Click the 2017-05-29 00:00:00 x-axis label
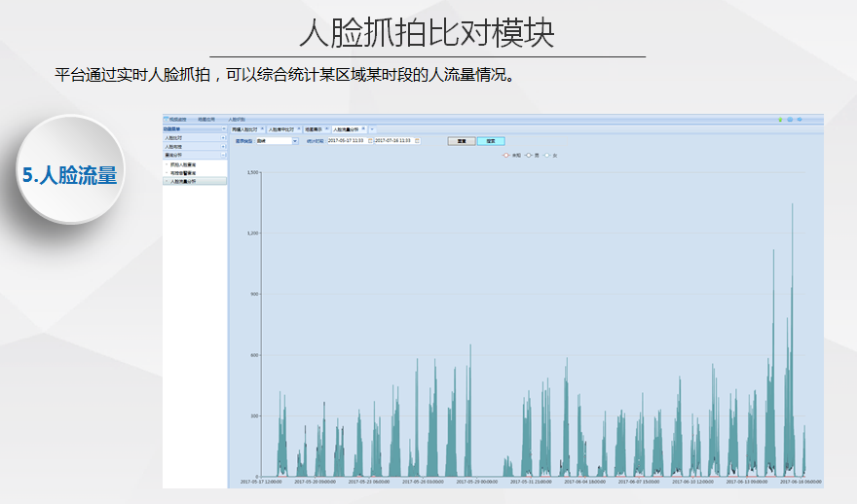857x504 pixels. coord(476,482)
